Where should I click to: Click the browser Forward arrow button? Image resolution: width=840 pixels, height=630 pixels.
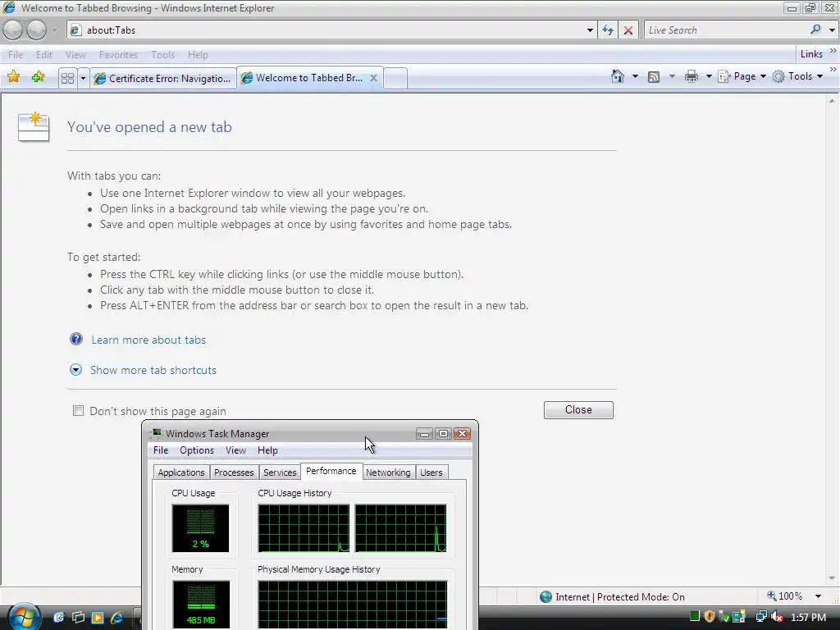click(36, 30)
